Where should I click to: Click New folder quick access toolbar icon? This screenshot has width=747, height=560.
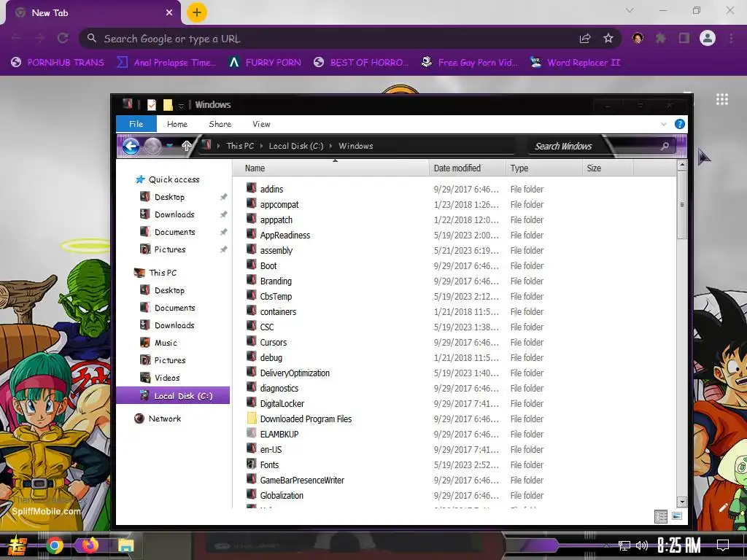point(168,105)
